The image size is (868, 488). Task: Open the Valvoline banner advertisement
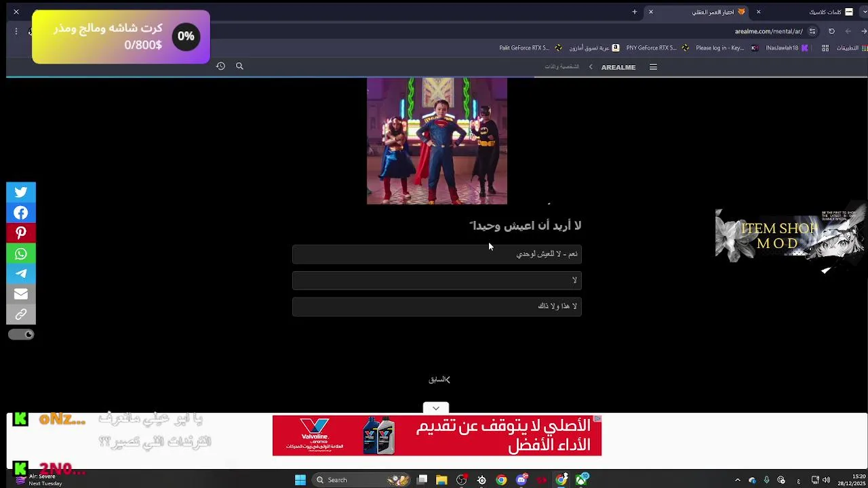[x=437, y=435]
